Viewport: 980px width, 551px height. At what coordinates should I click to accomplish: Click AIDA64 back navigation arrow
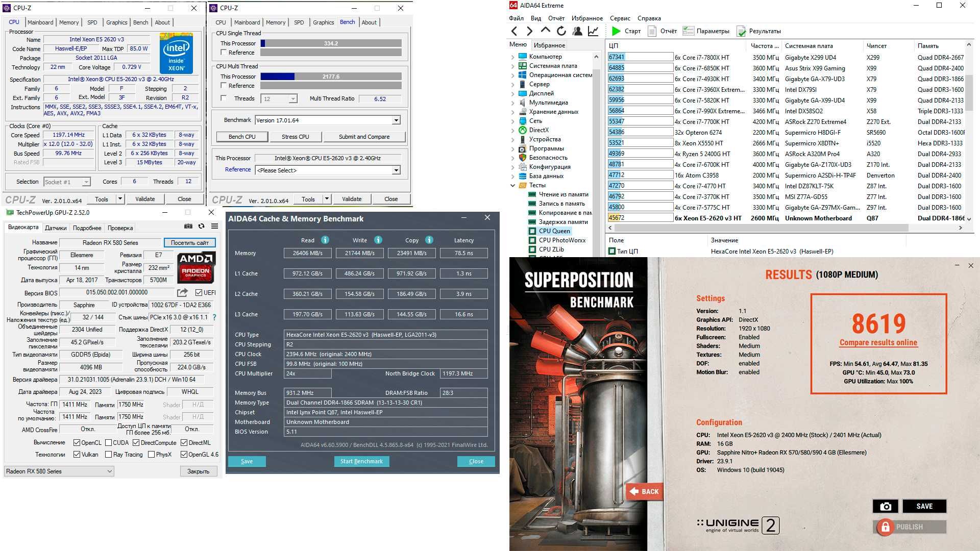(514, 31)
